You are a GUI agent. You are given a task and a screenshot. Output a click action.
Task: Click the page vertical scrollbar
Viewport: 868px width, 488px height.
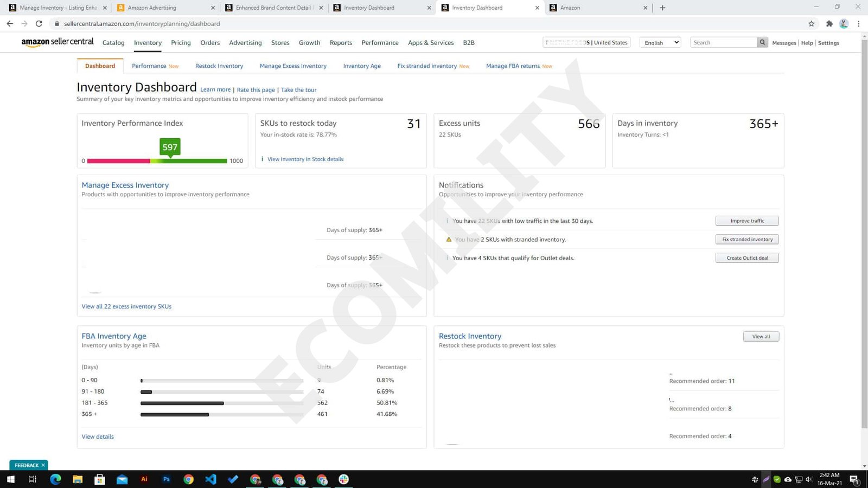point(864,233)
